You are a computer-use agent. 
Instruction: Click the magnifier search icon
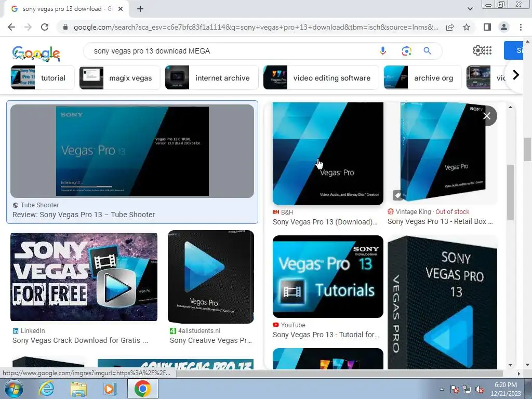pos(427,51)
